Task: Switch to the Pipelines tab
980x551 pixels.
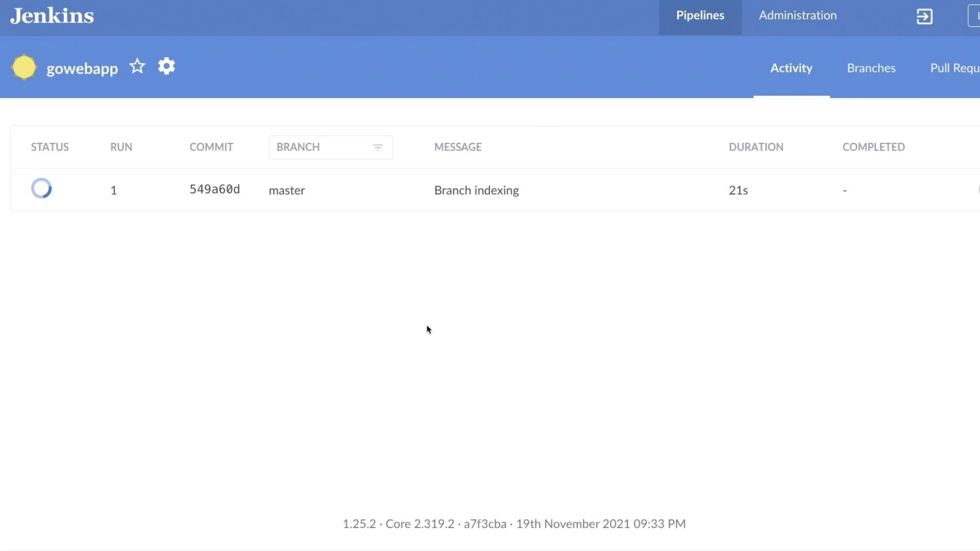Action: click(700, 16)
